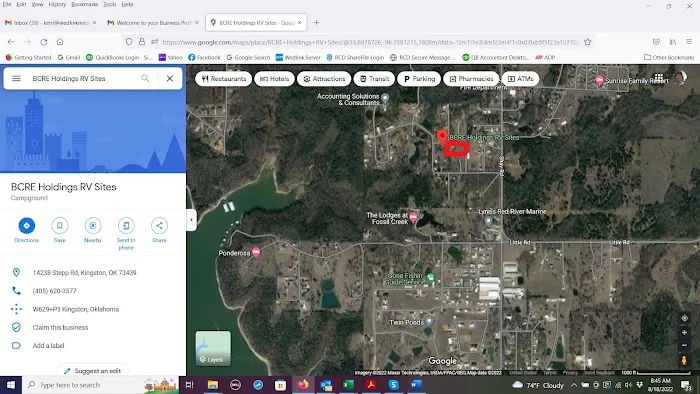Viewport: 700px width, 394px height.
Task: Filter map by ATMs
Action: pos(521,79)
